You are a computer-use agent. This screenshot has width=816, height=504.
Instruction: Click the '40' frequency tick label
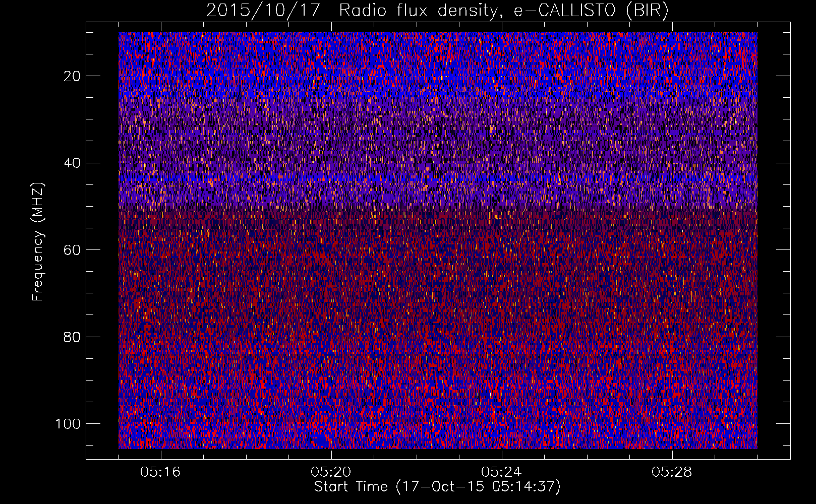coord(72,163)
